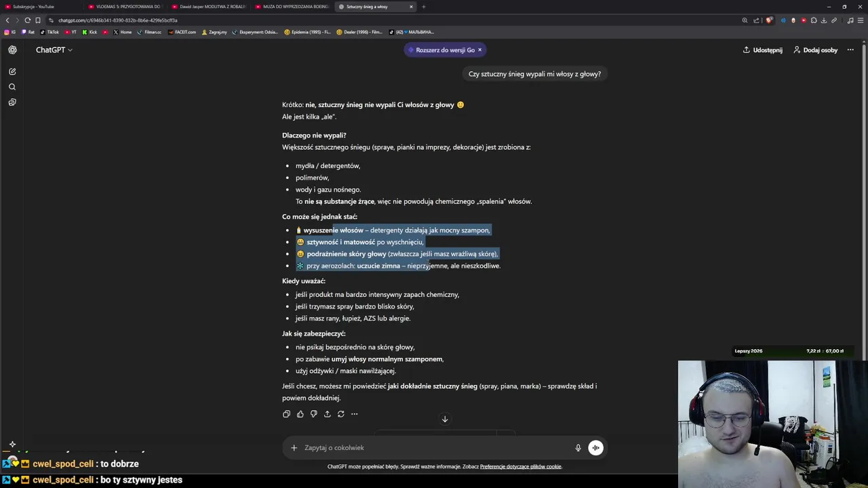The width and height of the screenshot is (868, 488).
Task: Click the 'mydła / detergentów,' bullet
Action: click(328, 165)
